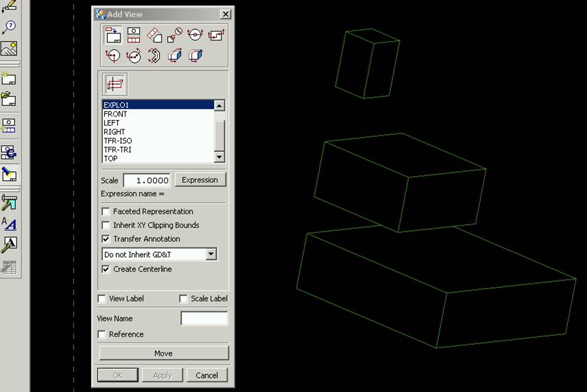Screen dimensions: 587x392
Task: Select the Unfolded Section Cut icon
Action: (154, 56)
